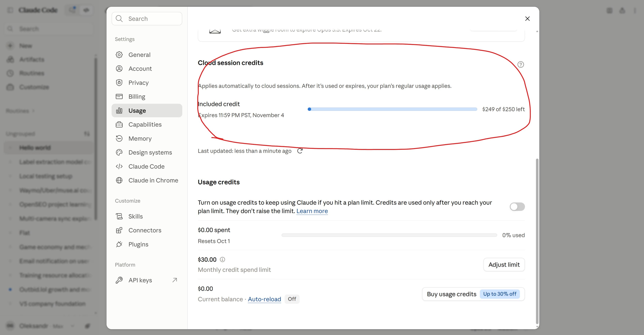Close the settings dialog with the X
The height and width of the screenshot is (335, 644).
click(527, 18)
